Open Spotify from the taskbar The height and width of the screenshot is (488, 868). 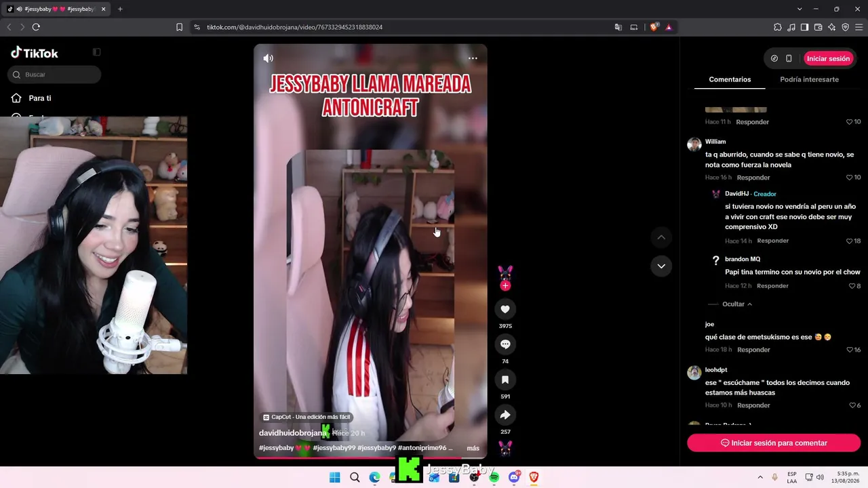494,477
